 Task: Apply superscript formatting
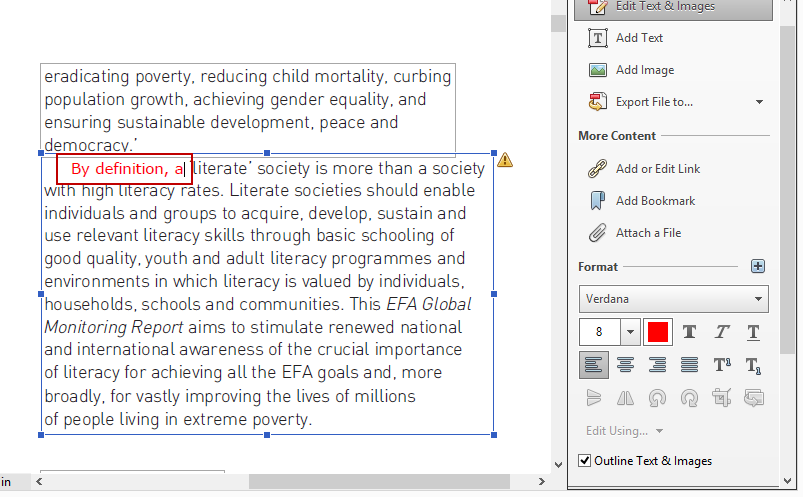722,365
